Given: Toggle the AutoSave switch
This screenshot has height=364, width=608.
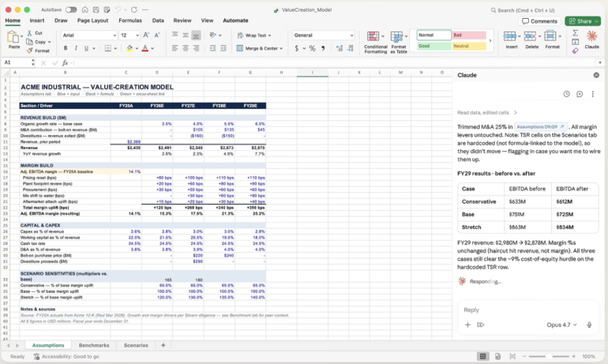Looking at the screenshot, I should tap(71, 9).
